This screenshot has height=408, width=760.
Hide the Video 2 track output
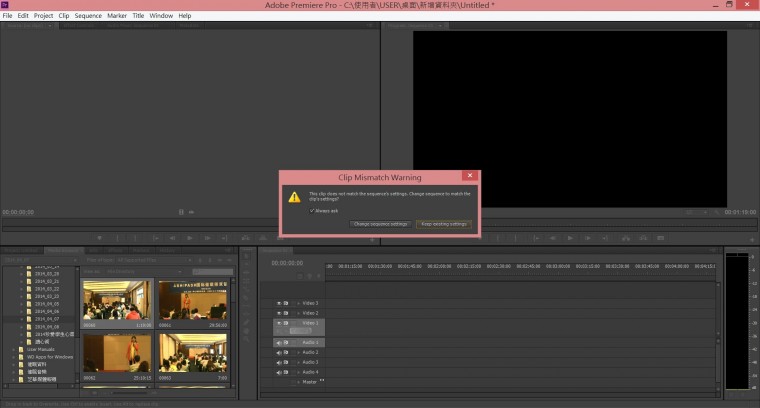coord(278,313)
